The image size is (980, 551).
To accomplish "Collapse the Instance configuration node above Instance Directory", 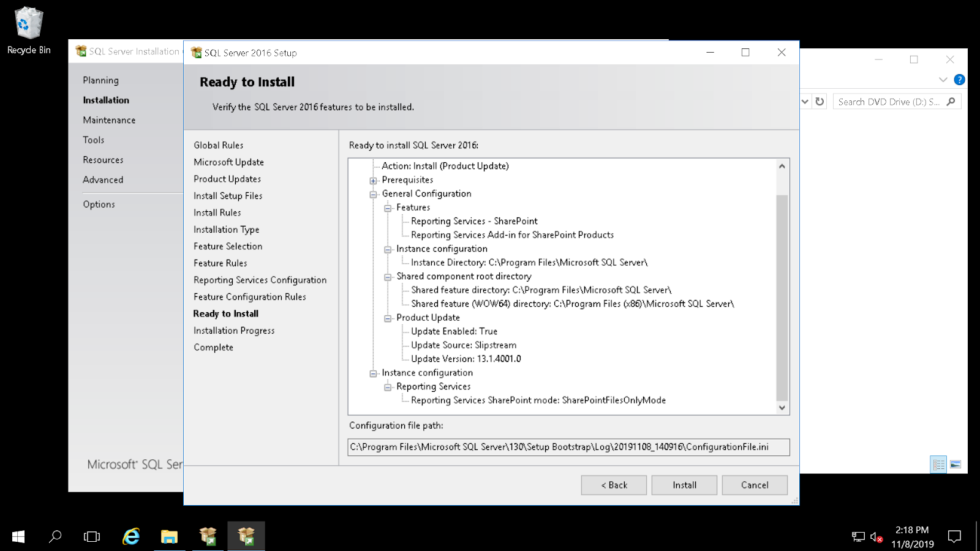I will 388,250.
